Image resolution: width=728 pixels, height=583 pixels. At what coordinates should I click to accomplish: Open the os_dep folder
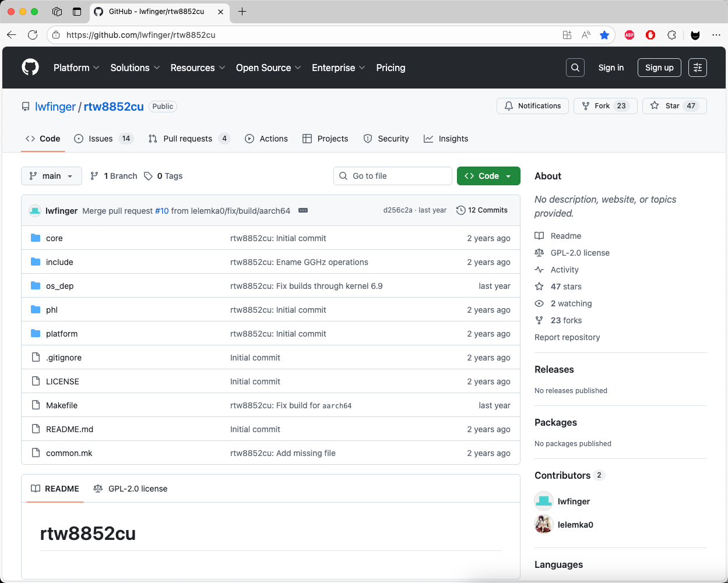tap(59, 286)
